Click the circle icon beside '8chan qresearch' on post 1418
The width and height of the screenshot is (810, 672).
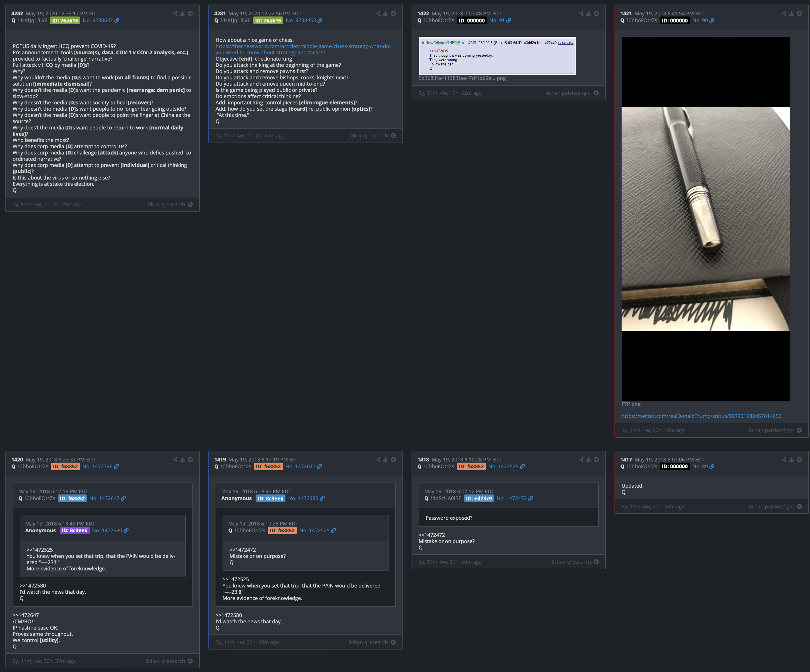coord(596,562)
